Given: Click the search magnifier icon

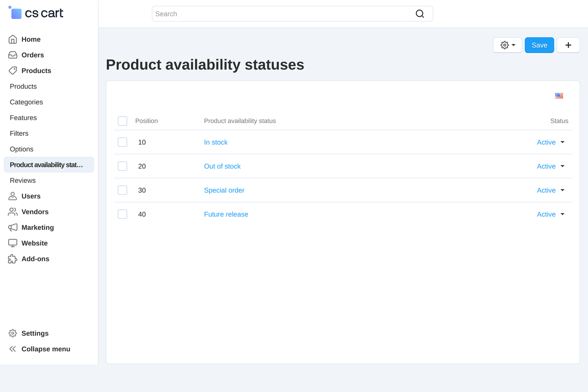Looking at the screenshot, I should (x=420, y=14).
